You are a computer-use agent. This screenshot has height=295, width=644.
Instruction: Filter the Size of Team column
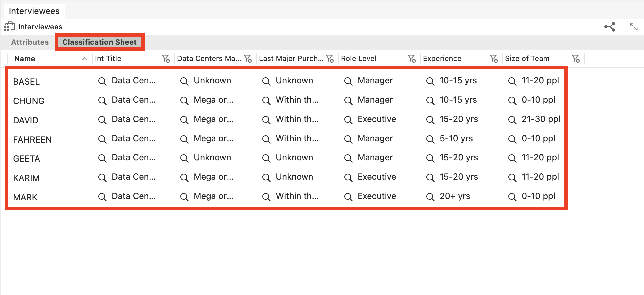click(576, 59)
